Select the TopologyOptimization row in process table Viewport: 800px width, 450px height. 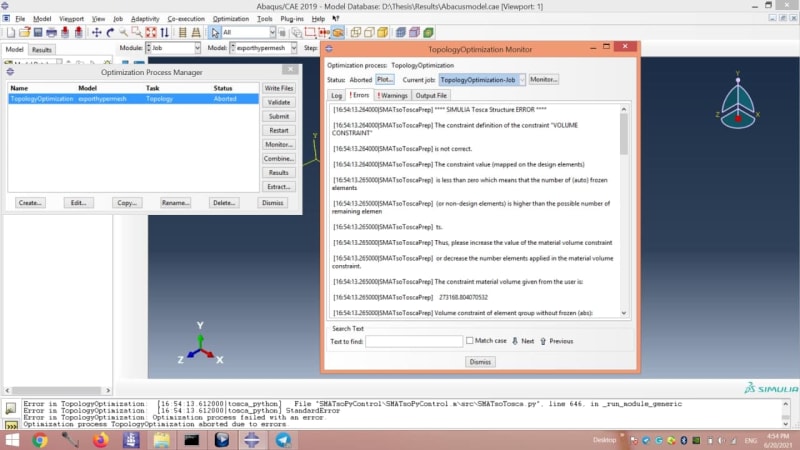point(133,99)
